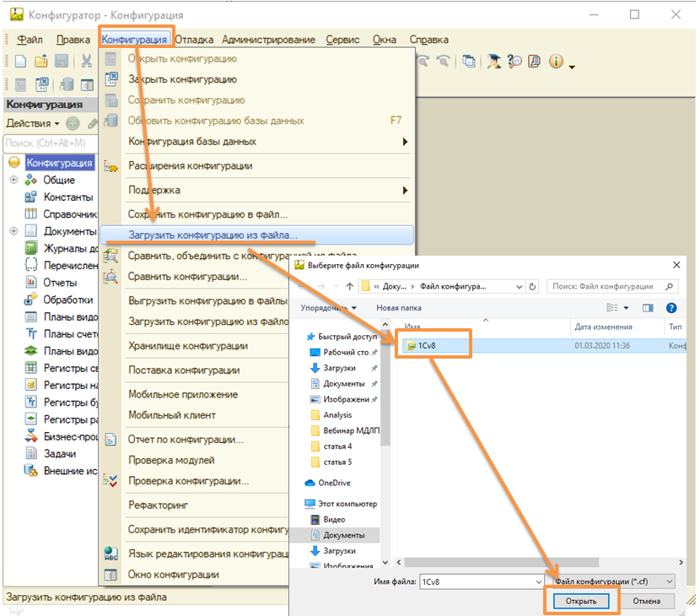Toggle the preview pane button in dialog
Viewport: 700px width, 616px height.
pos(648,308)
